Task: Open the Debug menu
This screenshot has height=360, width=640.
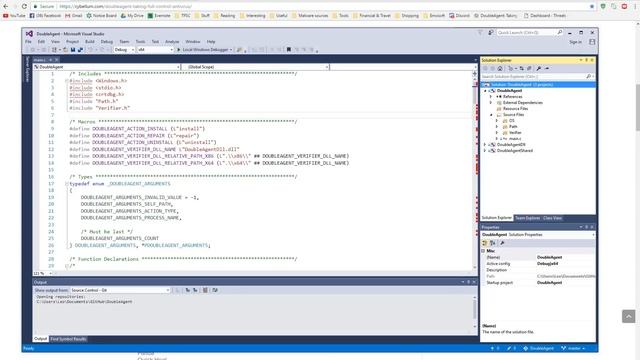Action: point(107,42)
